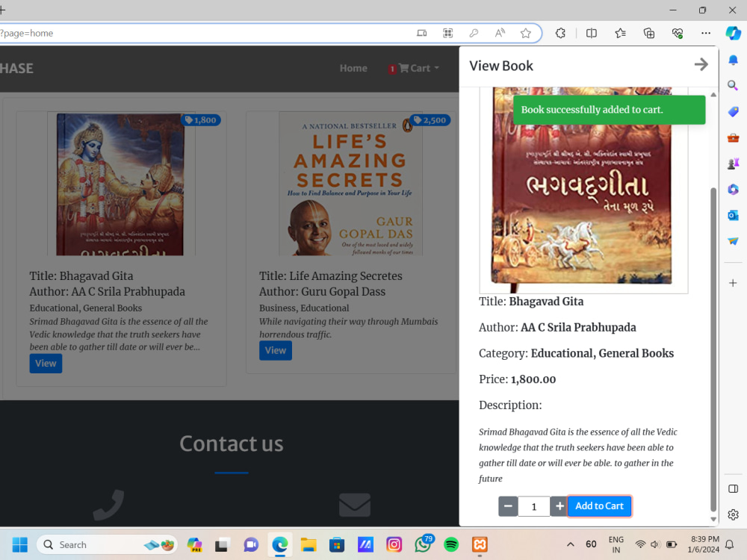Open WhatsApp from taskbar
Viewport: 747px width, 560px height.
tap(423, 544)
